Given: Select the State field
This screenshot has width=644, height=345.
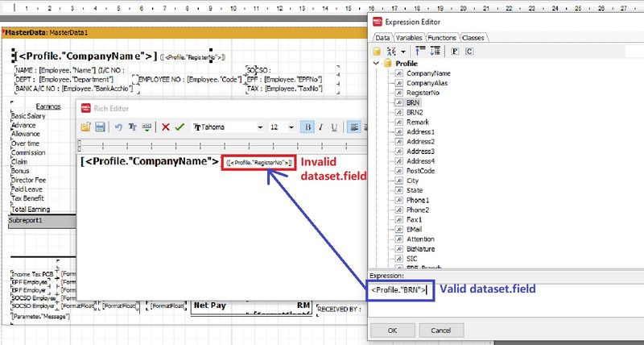Looking at the screenshot, I should coord(415,190).
